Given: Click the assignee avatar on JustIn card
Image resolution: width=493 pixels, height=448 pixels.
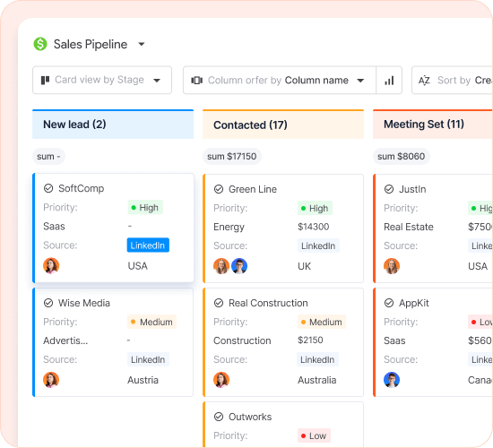Looking at the screenshot, I should pos(392,266).
